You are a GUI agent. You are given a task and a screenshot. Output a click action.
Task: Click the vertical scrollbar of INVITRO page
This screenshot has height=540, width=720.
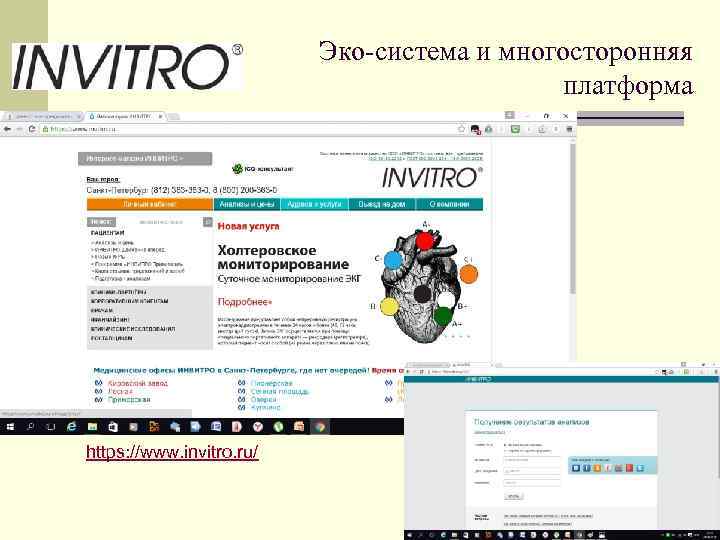coord(573,219)
